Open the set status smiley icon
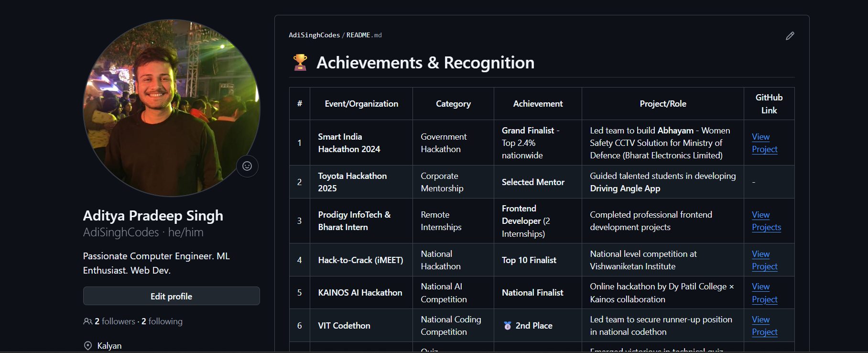This screenshot has width=868, height=353. coord(247,166)
